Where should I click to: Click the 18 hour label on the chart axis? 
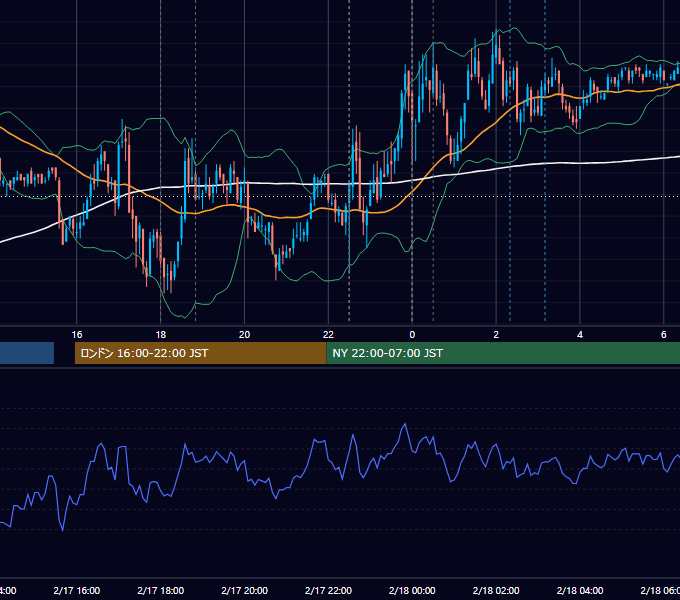pyautogui.click(x=160, y=335)
